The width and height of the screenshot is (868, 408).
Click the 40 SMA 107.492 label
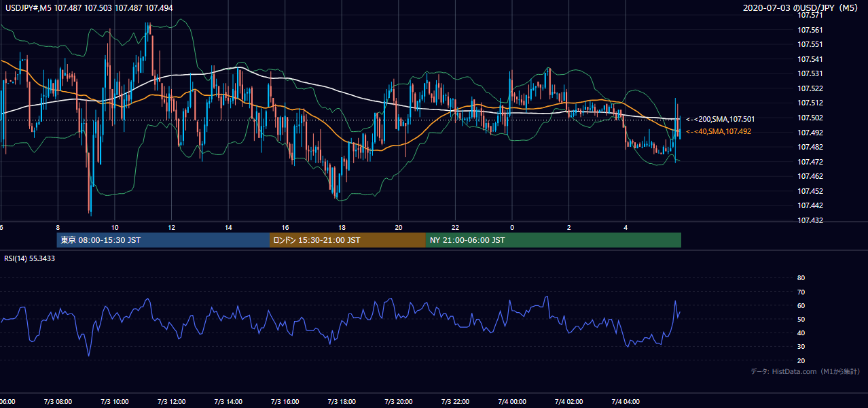pyautogui.click(x=719, y=131)
